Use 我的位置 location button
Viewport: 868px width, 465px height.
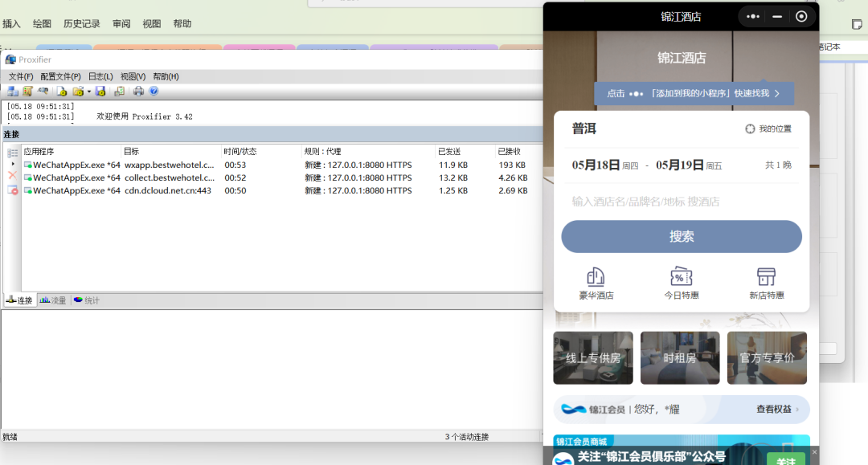[768, 128]
